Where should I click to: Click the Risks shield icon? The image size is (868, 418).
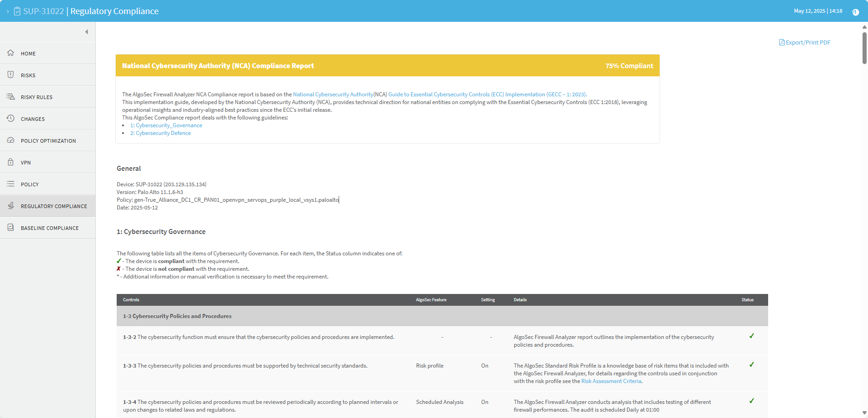pyautogui.click(x=11, y=75)
